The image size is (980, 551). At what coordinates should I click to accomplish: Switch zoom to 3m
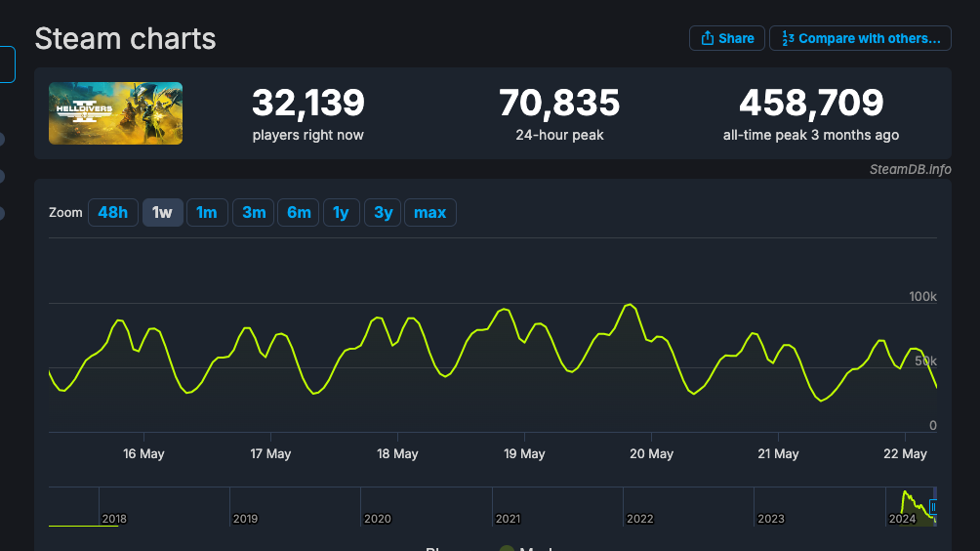tap(253, 213)
